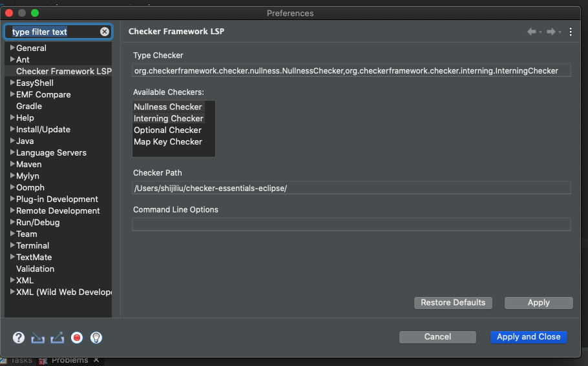Screen dimensions: 588x366
Task: Expand the TextMate tree node
Action: (x=12, y=257)
